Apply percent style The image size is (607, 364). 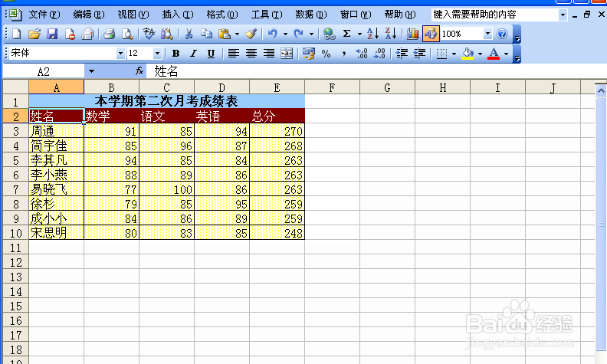pos(326,54)
